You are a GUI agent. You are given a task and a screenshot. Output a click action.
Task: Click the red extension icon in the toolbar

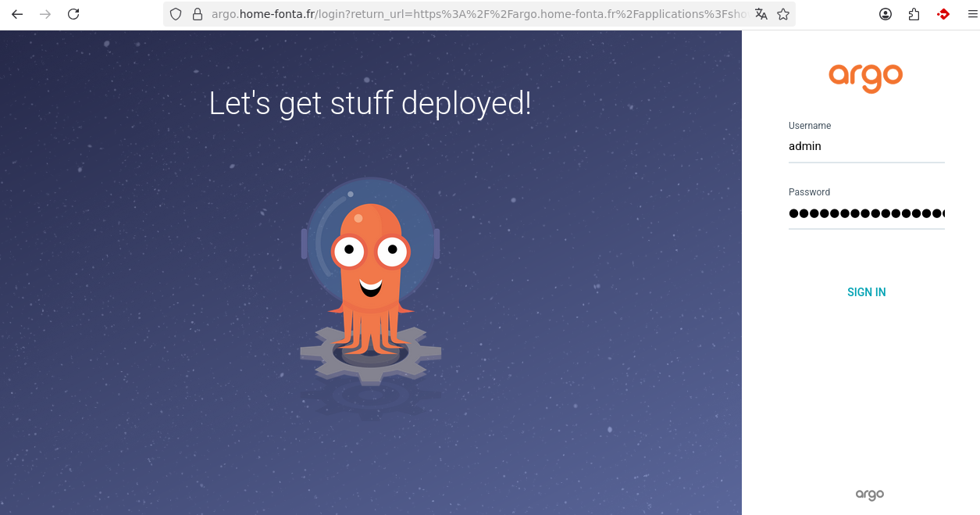click(x=942, y=13)
